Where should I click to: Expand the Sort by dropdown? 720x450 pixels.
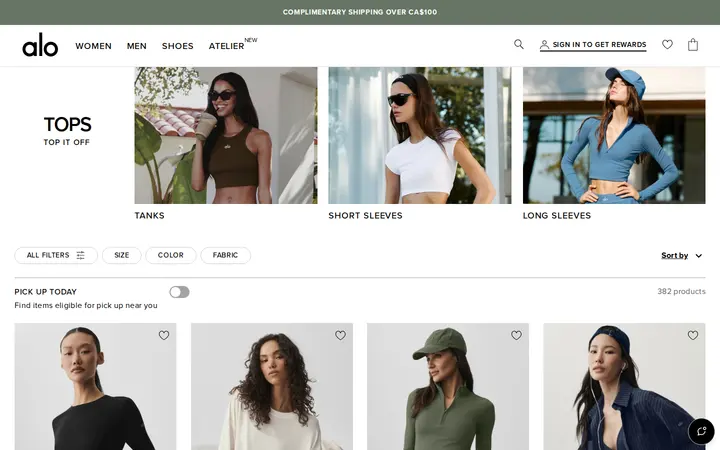pyautogui.click(x=681, y=255)
